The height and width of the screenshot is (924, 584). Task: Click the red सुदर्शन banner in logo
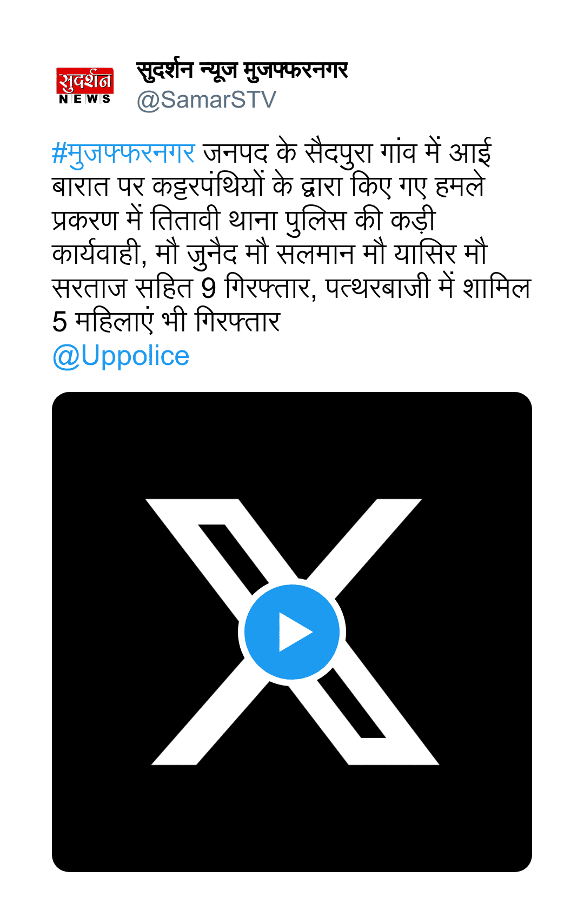pyautogui.click(x=85, y=80)
